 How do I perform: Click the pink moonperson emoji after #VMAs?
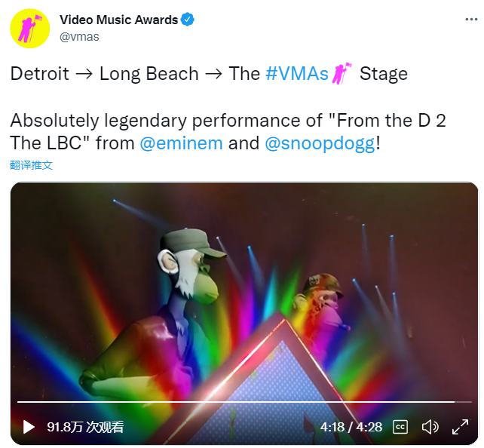(342, 73)
